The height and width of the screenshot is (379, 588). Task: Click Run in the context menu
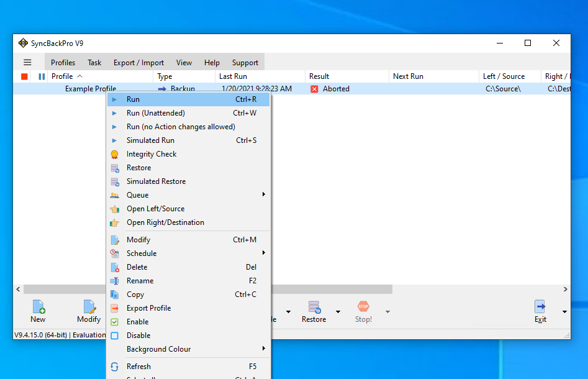pyautogui.click(x=133, y=99)
